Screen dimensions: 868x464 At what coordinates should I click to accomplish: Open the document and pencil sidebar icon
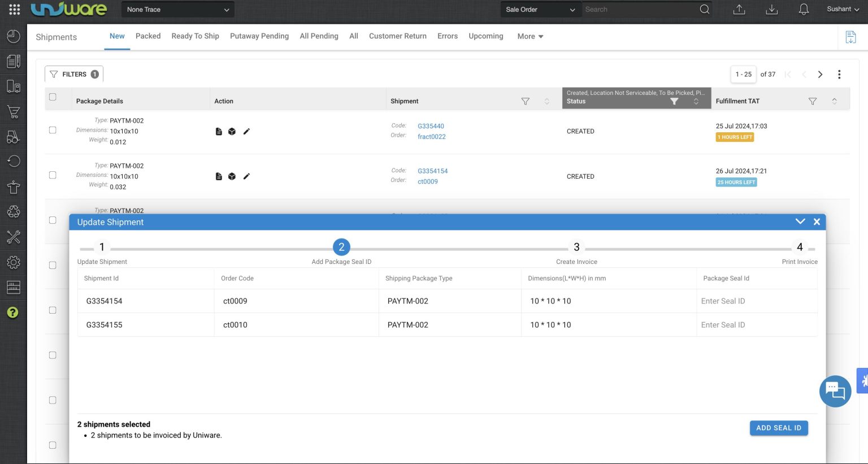click(14, 61)
